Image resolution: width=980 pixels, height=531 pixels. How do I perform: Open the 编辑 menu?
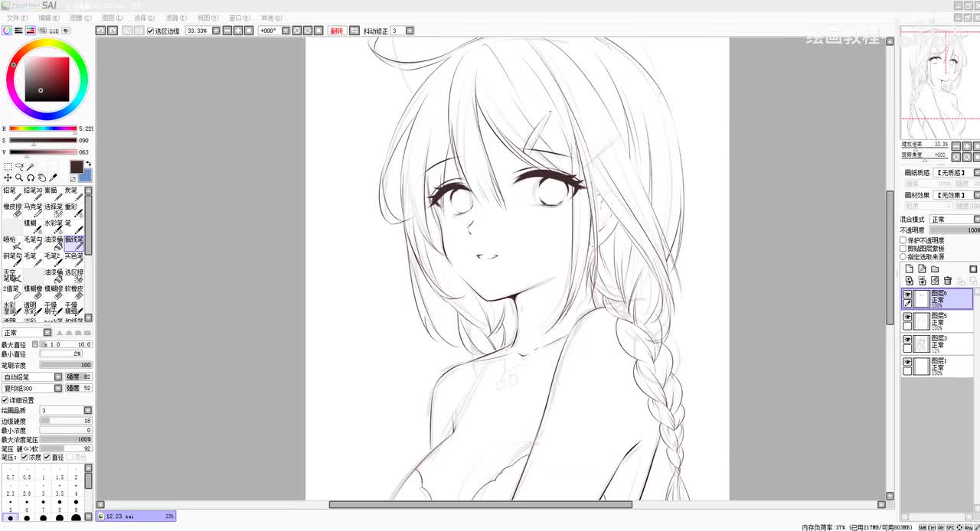tap(49, 18)
